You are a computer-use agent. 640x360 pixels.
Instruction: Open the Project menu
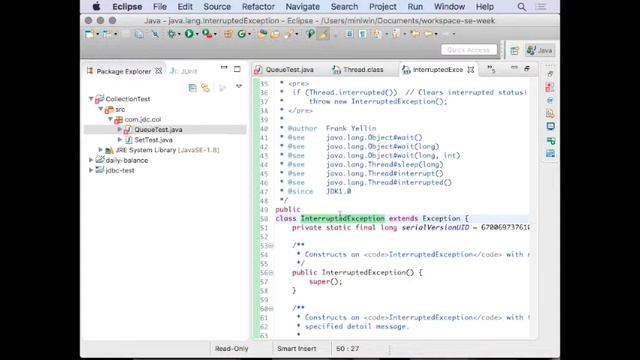pos(382,7)
